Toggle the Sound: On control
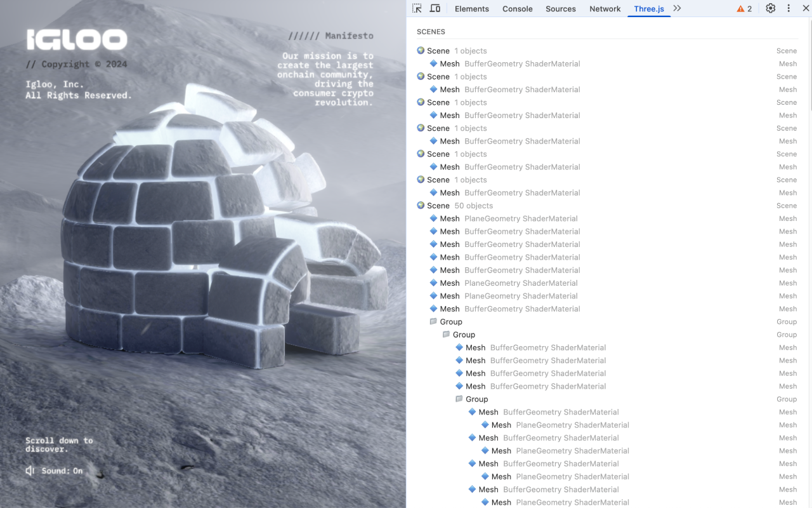This screenshot has height=508, width=812. click(x=53, y=471)
